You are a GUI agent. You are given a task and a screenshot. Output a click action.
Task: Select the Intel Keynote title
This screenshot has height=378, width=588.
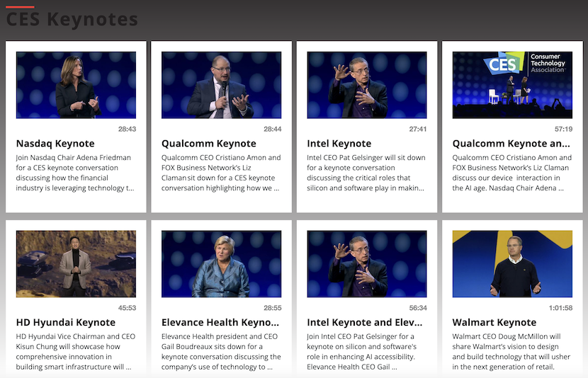339,144
